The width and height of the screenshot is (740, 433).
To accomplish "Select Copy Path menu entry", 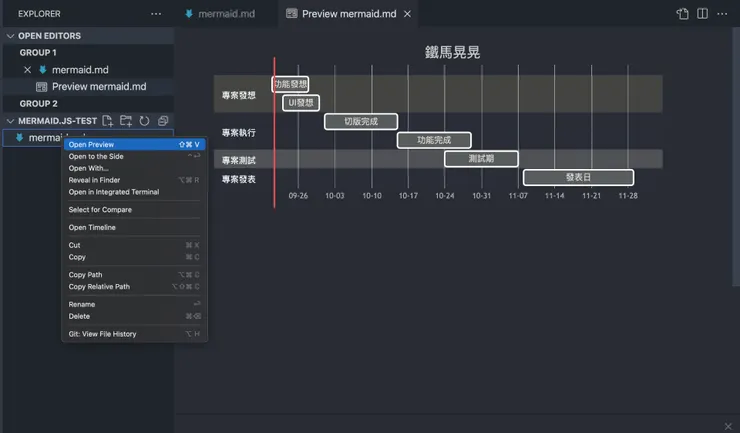I will tap(135, 275).
